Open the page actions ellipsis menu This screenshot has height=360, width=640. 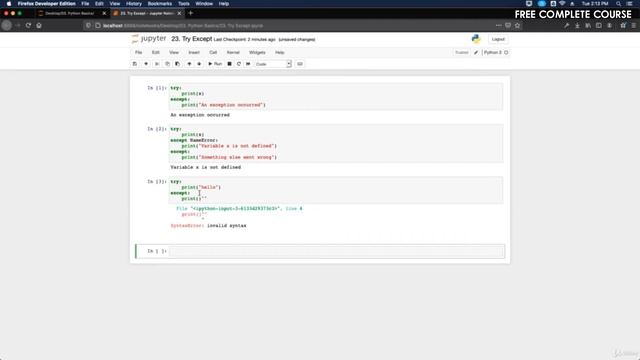click(498, 25)
